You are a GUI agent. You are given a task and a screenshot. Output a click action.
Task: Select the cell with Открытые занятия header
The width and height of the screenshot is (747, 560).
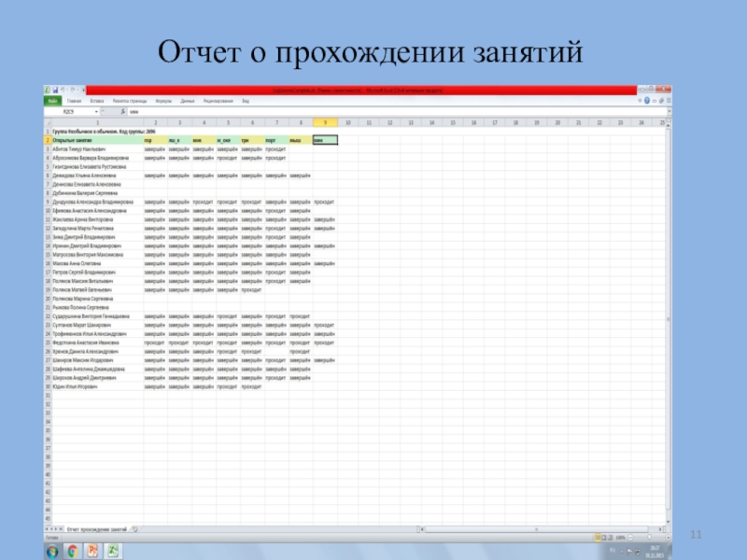click(x=93, y=140)
